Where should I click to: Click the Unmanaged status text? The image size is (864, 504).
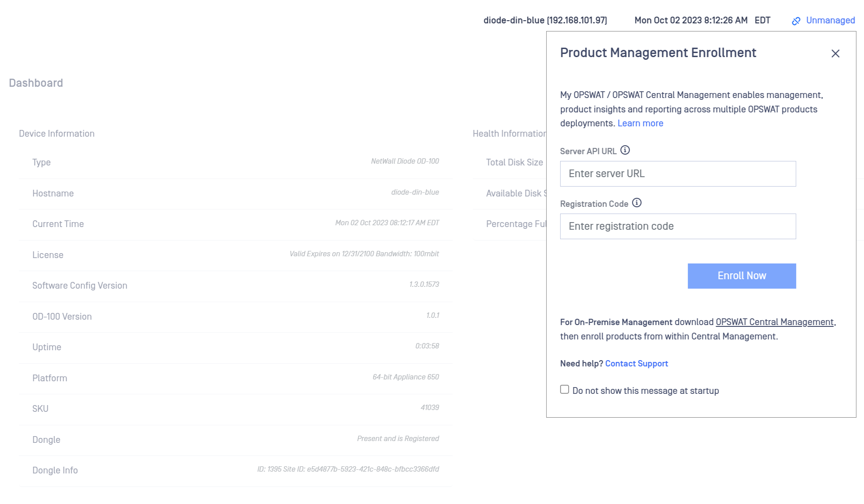[x=830, y=20]
